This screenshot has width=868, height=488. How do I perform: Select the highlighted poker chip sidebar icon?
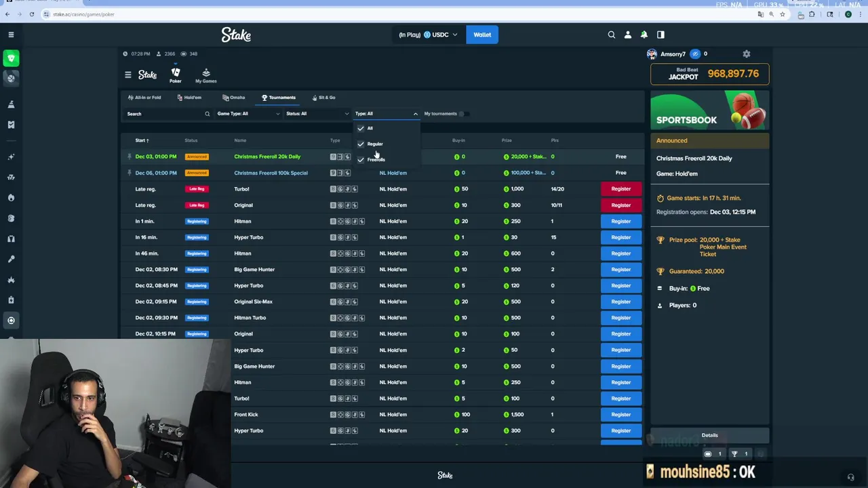pos(11,321)
